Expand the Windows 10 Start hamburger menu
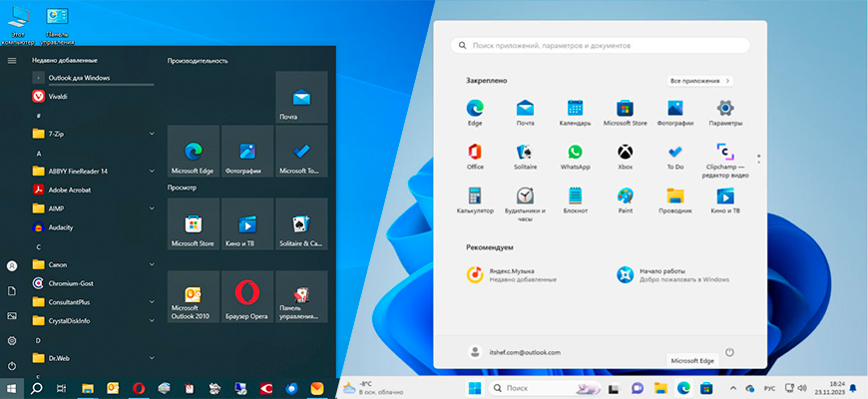The width and height of the screenshot is (868, 399). point(12,60)
